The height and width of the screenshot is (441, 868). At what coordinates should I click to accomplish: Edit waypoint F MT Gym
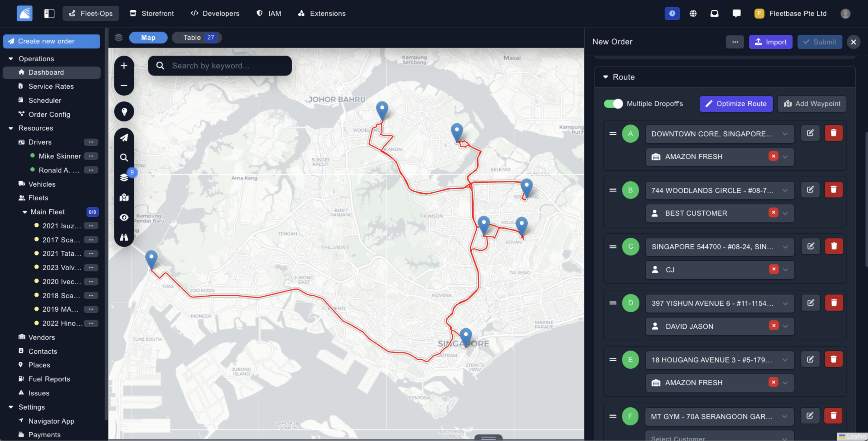810,416
